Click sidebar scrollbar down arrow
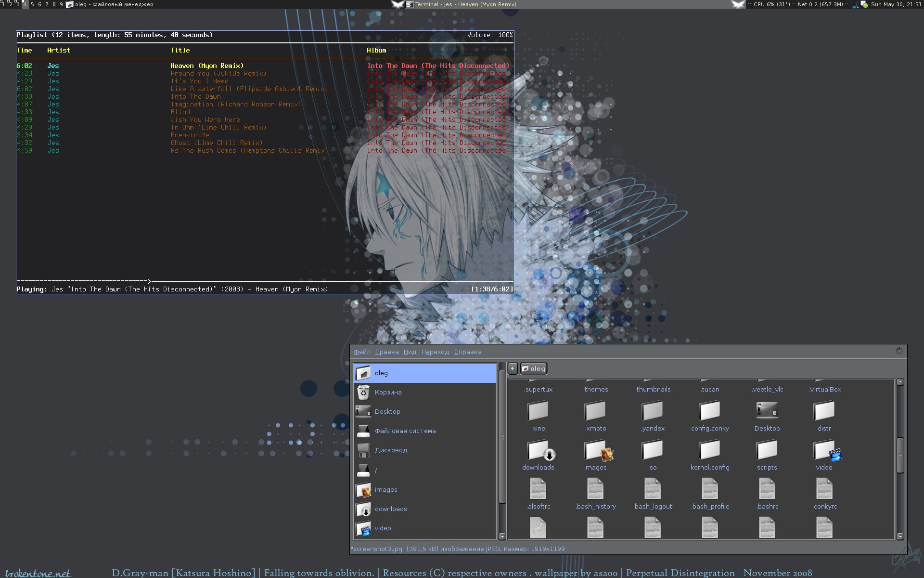The image size is (924, 578). 502,536
